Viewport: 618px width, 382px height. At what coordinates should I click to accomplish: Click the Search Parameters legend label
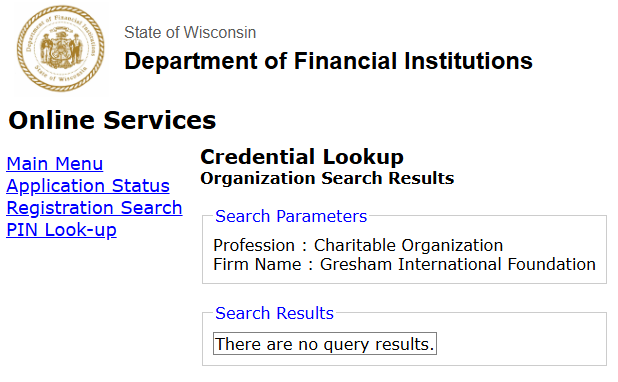[291, 216]
